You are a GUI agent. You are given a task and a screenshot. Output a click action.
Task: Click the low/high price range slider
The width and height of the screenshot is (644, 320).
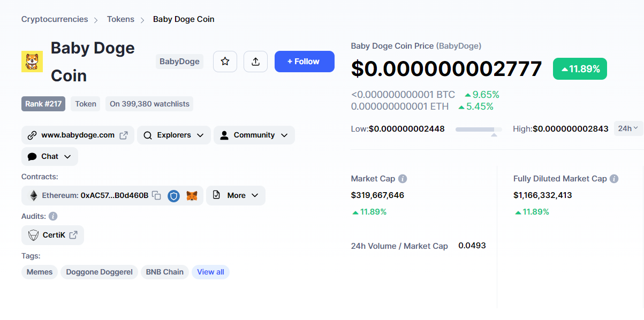pos(479,129)
